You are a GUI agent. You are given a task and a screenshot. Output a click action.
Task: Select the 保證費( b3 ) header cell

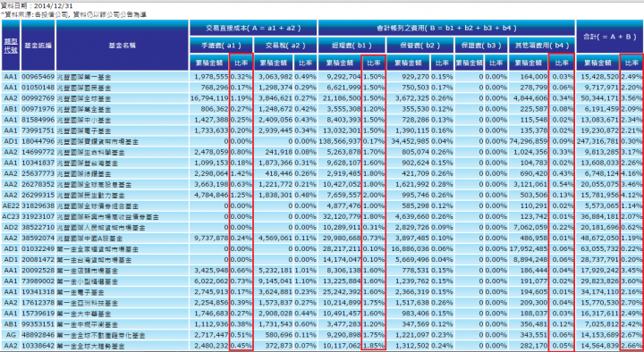click(x=481, y=46)
